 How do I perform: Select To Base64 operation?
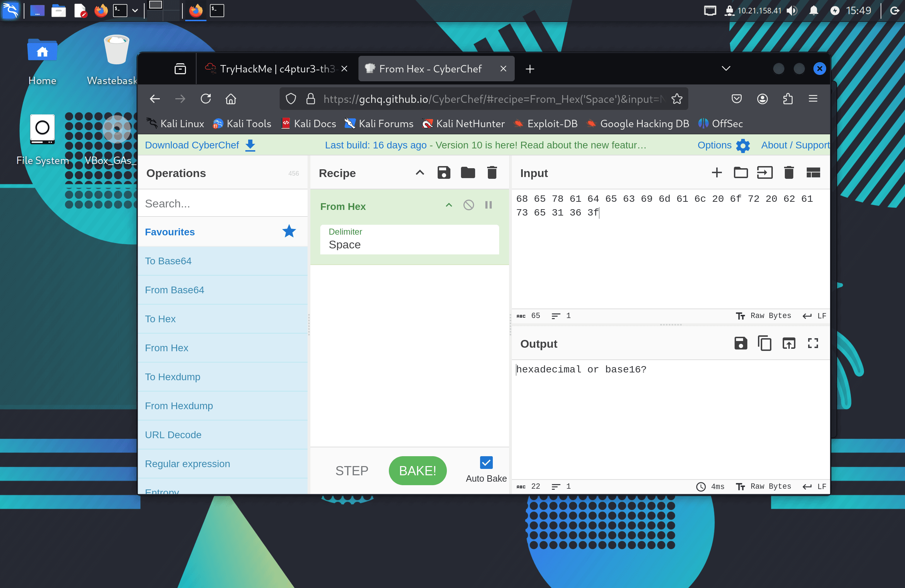pyautogui.click(x=222, y=261)
